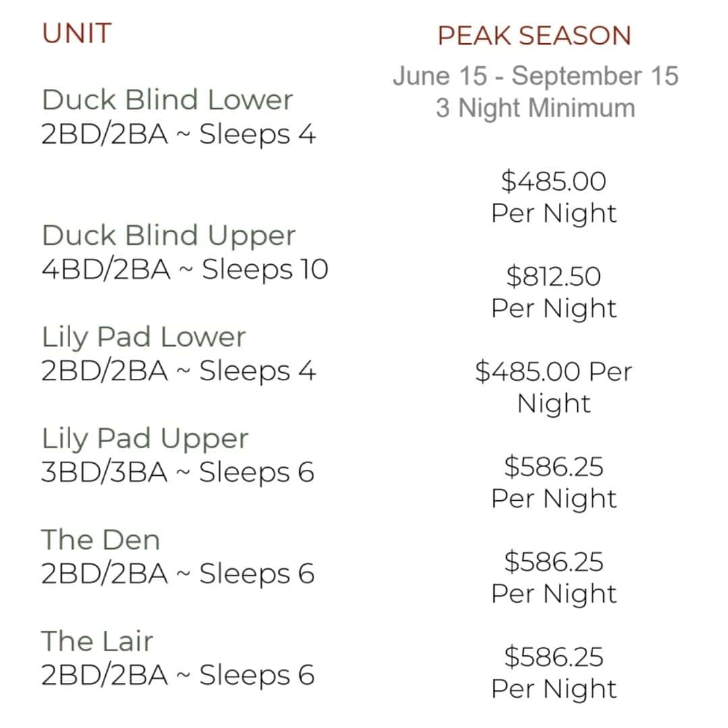Open the Lily Pad Upper listing

145,439
